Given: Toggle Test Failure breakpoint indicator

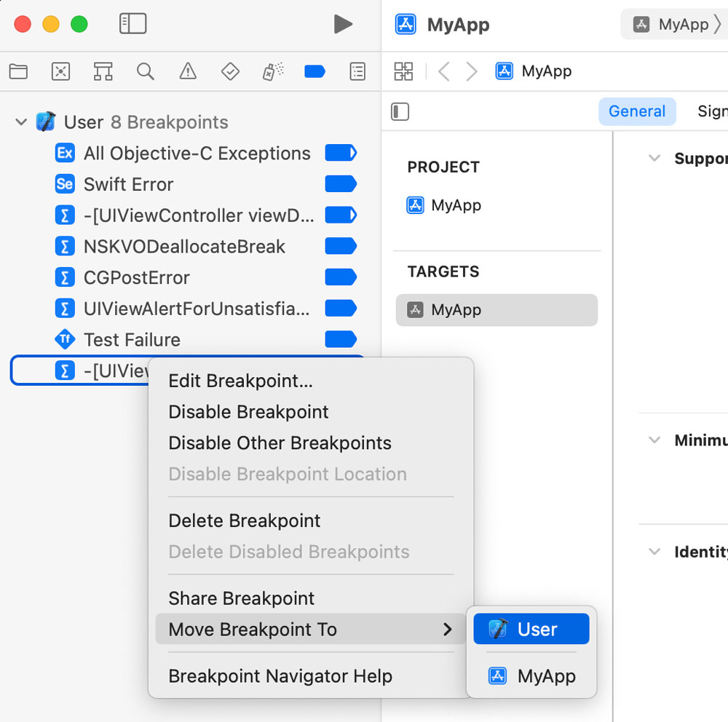Looking at the screenshot, I should click(341, 339).
